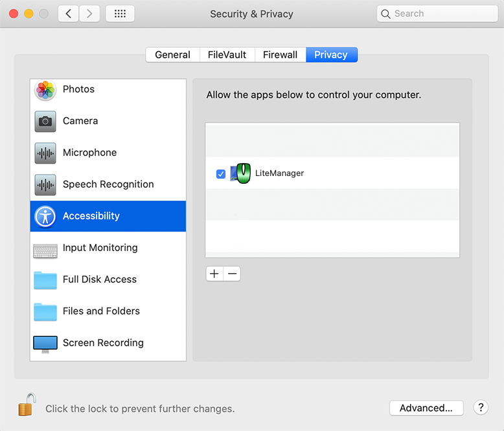This screenshot has width=504, height=431.
Task: Go back with the left chevron button
Action: (68, 14)
